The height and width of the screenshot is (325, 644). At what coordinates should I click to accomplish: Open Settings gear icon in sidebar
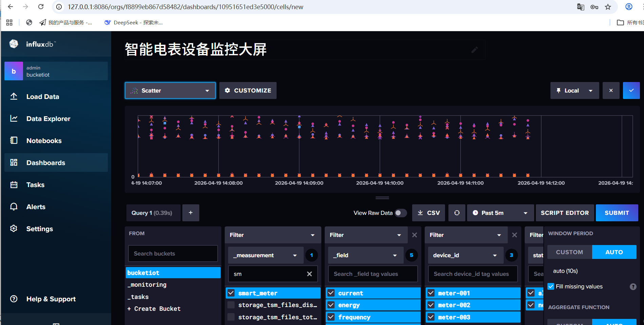click(14, 228)
